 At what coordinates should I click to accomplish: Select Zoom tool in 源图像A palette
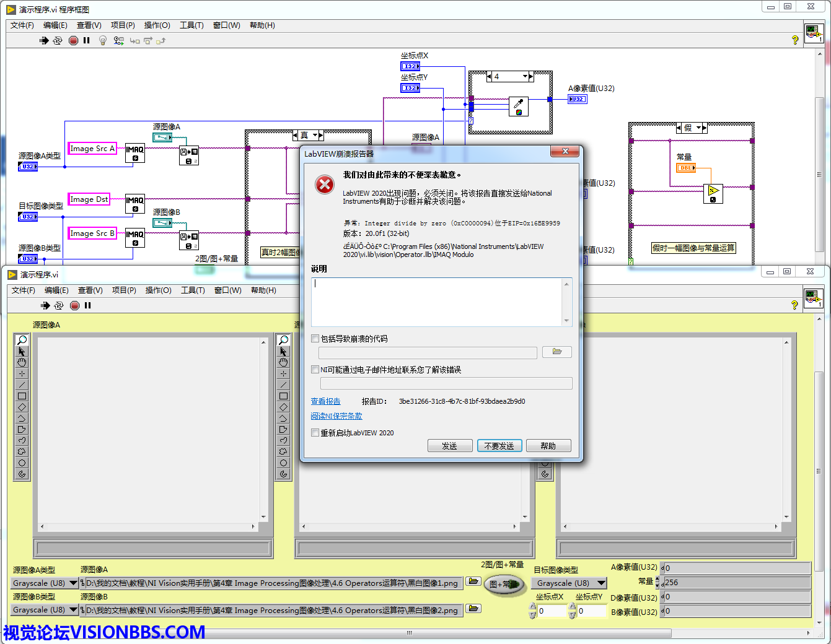(x=22, y=340)
